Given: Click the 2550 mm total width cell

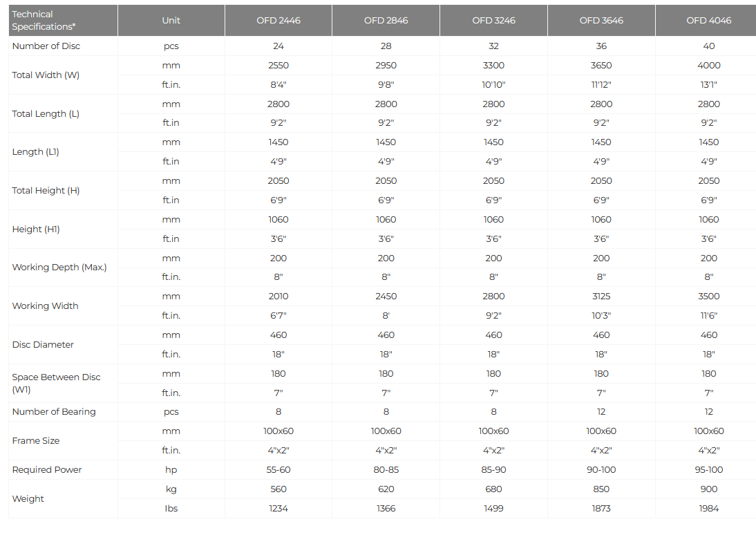Looking at the screenshot, I should coord(278,65).
